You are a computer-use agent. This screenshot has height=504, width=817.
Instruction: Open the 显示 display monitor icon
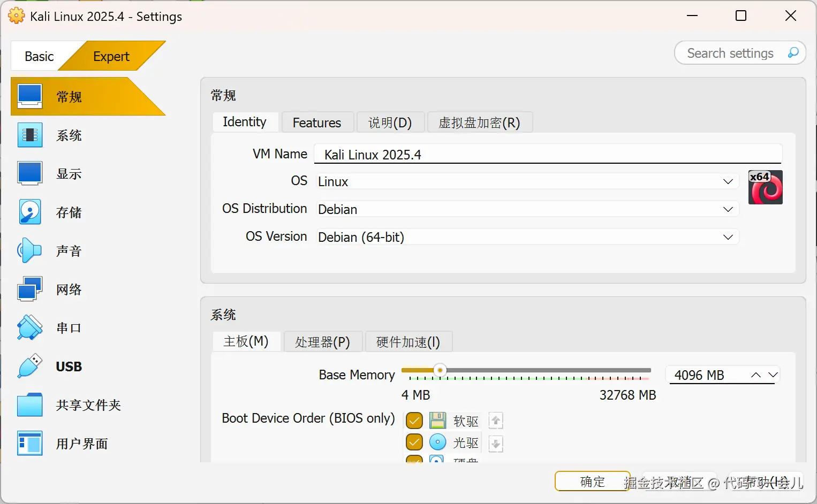tap(29, 173)
